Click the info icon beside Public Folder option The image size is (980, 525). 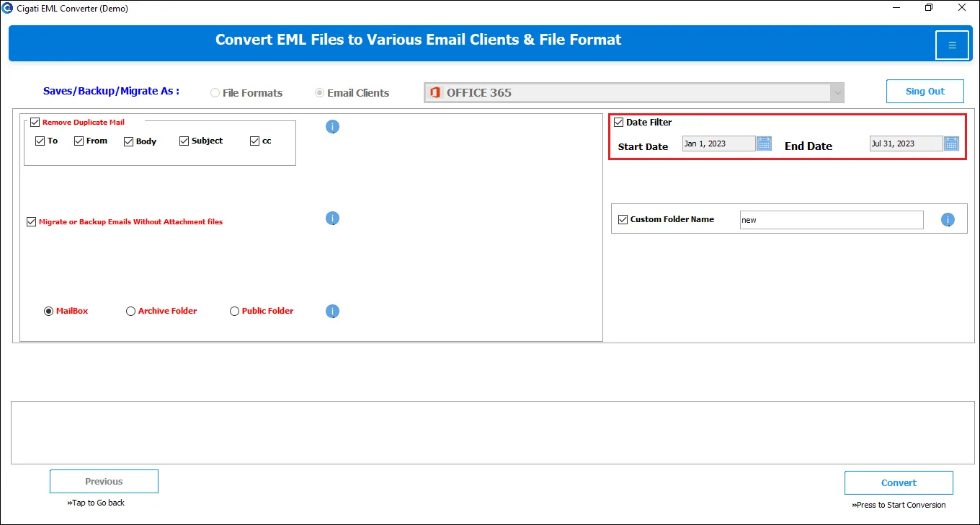click(332, 312)
